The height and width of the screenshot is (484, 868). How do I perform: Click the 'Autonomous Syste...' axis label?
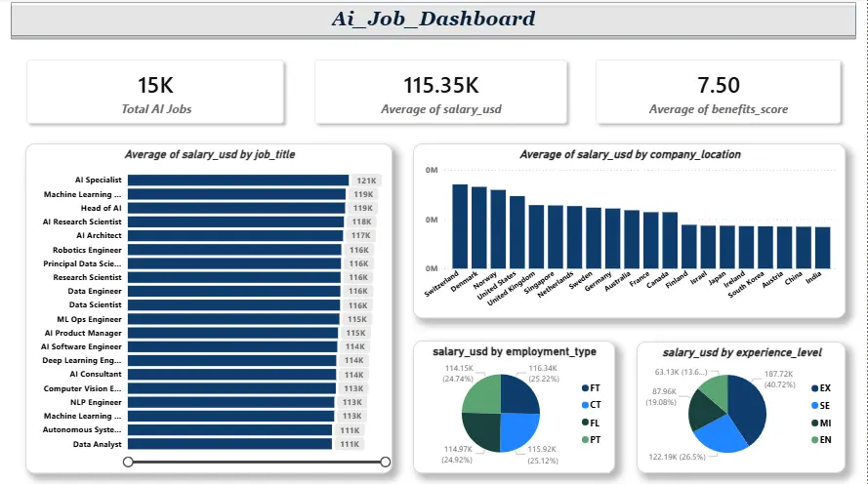click(x=82, y=429)
